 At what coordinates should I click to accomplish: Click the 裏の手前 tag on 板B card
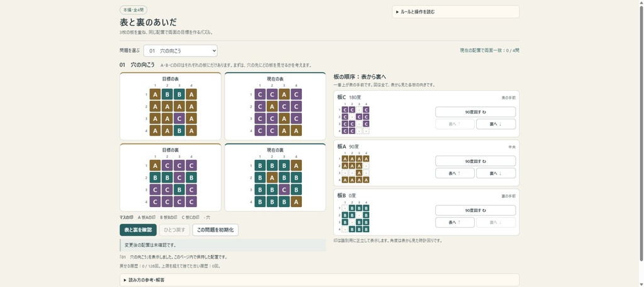coord(508,196)
